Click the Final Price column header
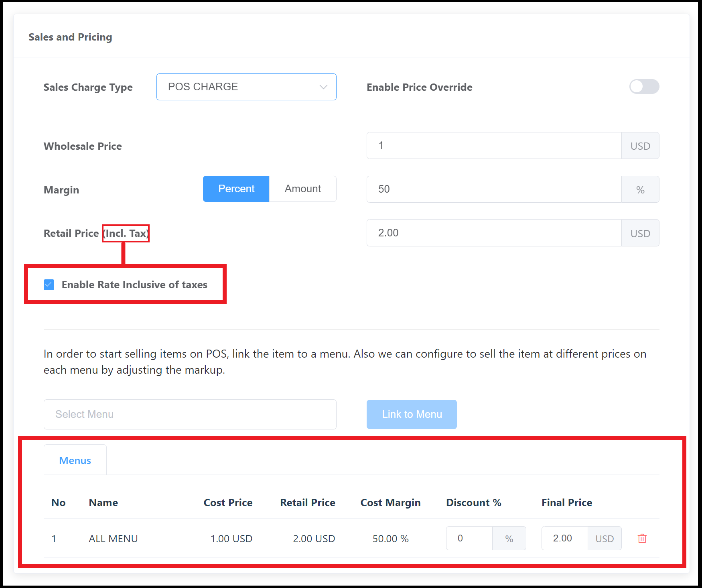The width and height of the screenshot is (702, 588). click(566, 503)
